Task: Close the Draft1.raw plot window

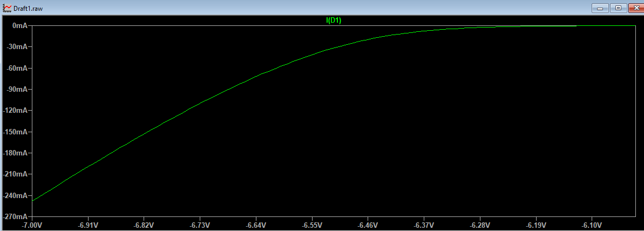Action: pos(636,8)
